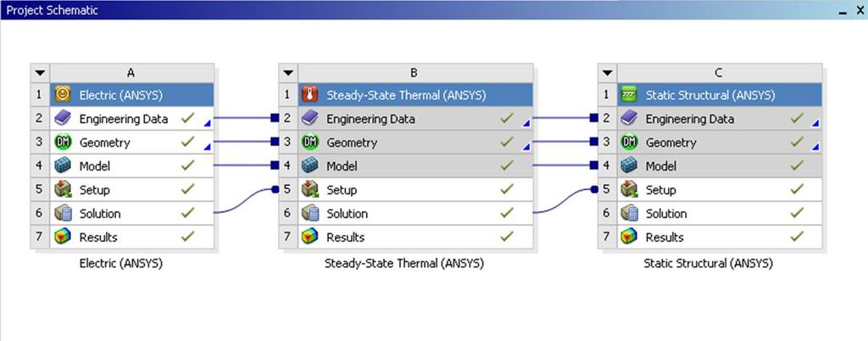
Task: Select Solution cell text in system B
Action: 347,214
